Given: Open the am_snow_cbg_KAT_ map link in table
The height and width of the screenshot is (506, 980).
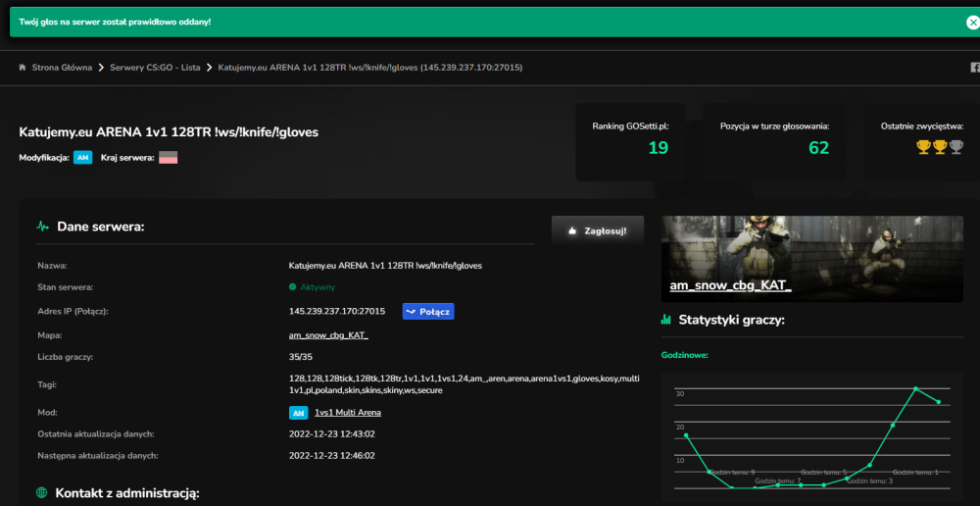Looking at the screenshot, I should pyautogui.click(x=328, y=335).
